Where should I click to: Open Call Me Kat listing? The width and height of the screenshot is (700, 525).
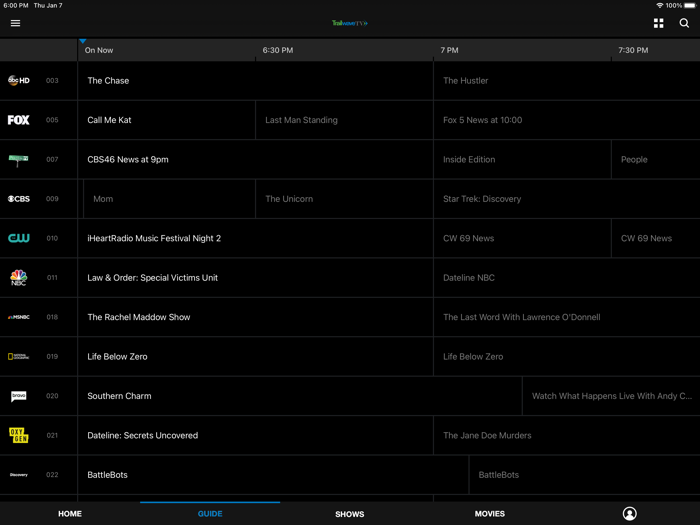[x=167, y=120]
